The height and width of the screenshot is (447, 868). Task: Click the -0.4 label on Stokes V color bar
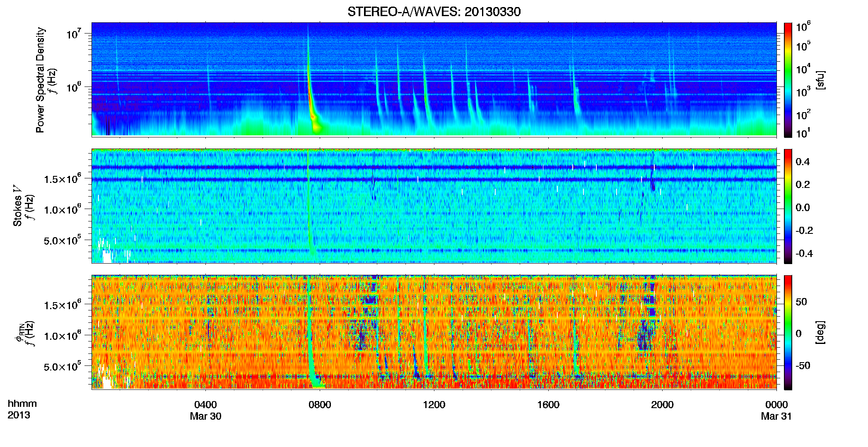(805, 253)
